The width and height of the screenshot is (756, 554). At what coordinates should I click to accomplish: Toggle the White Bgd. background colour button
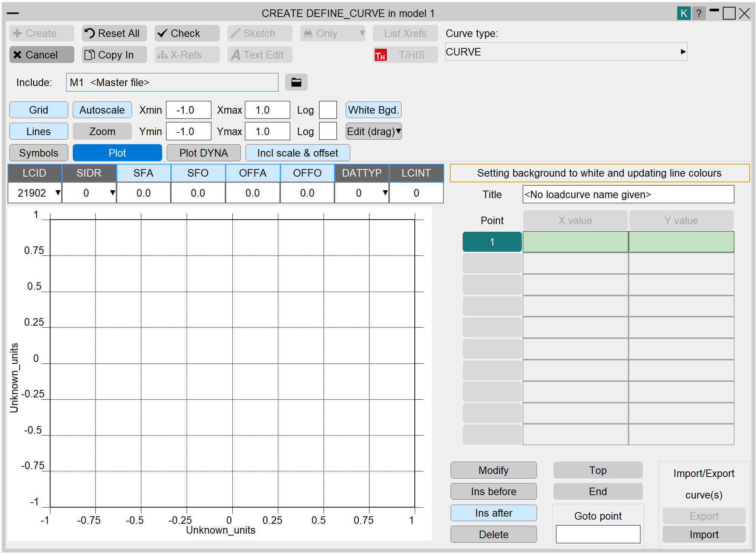(373, 110)
